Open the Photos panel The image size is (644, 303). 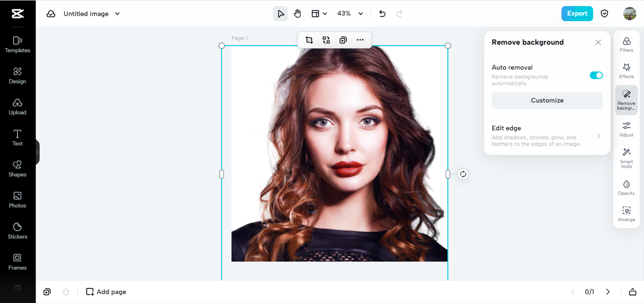[18, 199]
